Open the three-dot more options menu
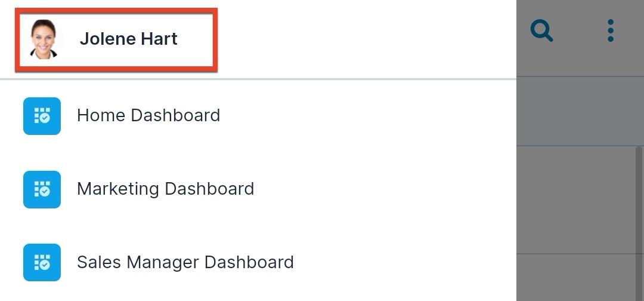Image resolution: width=644 pixels, height=301 pixels. pos(610,30)
